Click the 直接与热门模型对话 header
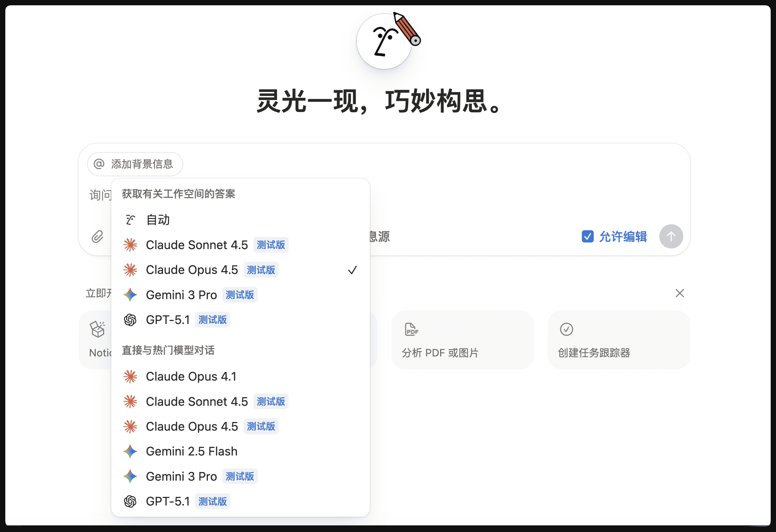The width and height of the screenshot is (776, 532). (x=168, y=350)
